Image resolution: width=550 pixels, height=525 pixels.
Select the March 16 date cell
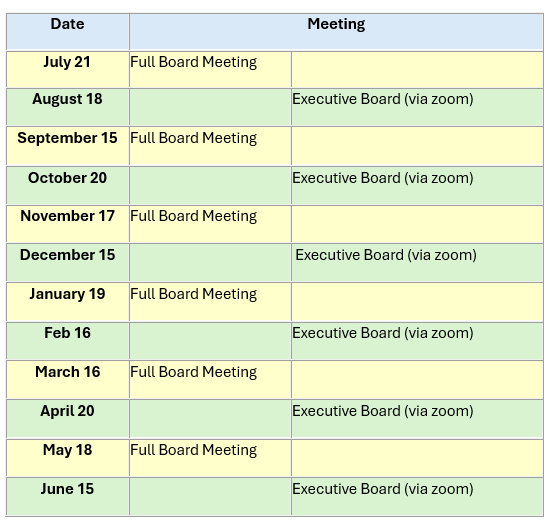click(x=68, y=380)
